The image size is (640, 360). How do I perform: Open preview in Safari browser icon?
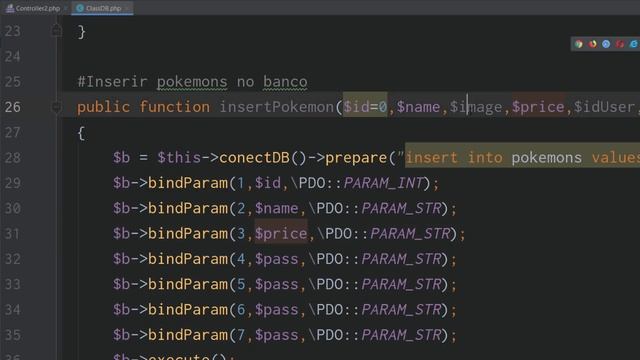(x=606, y=44)
